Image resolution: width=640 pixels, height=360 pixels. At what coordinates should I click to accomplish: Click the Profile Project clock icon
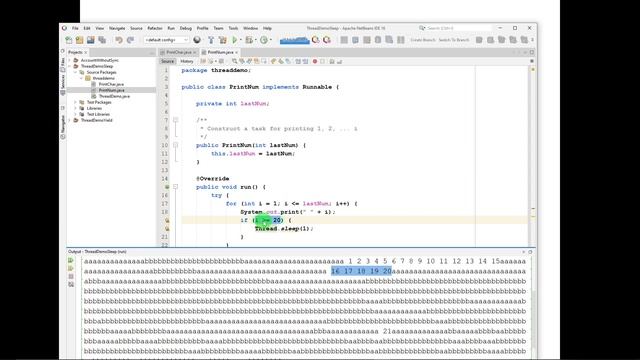point(264,40)
